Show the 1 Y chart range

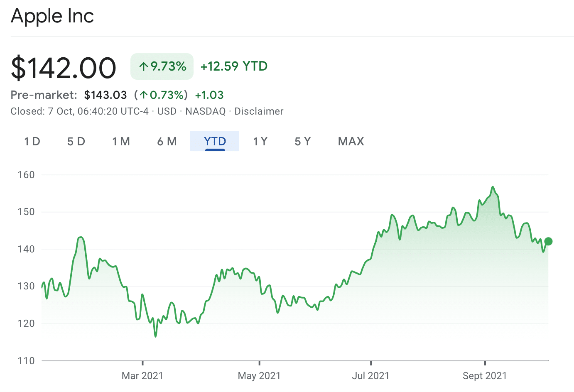click(x=260, y=142)
